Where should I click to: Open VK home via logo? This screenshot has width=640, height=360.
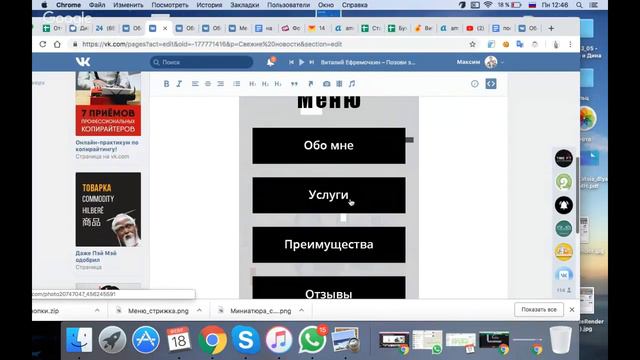[x=83, y=62]
